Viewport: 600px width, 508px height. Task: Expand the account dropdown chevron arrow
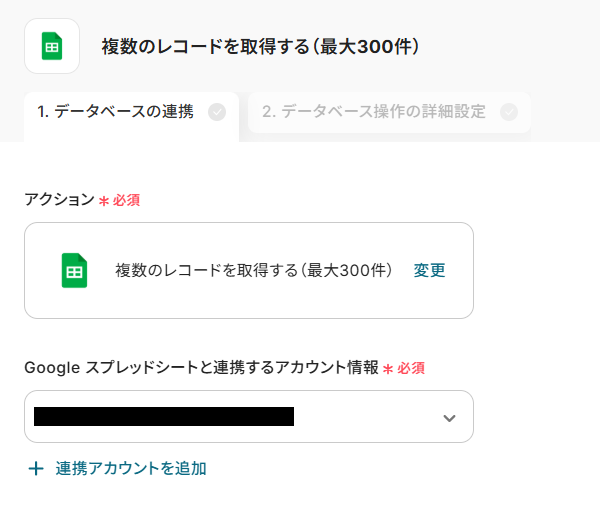point(449,417)
